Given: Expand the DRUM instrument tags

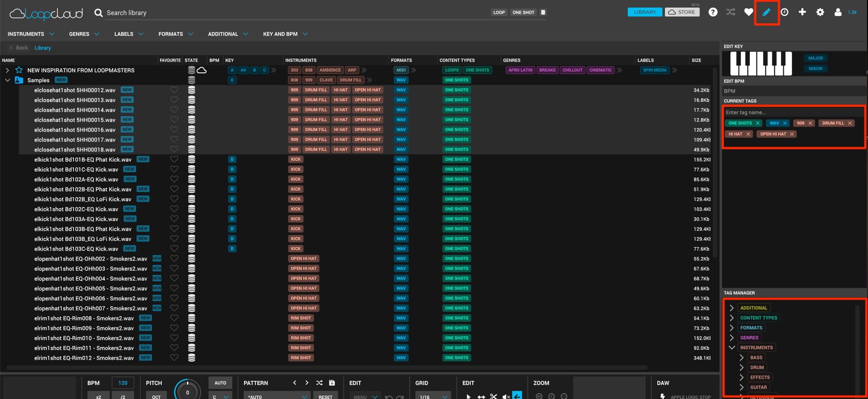Looking at the screenshot, I should 741,367.
